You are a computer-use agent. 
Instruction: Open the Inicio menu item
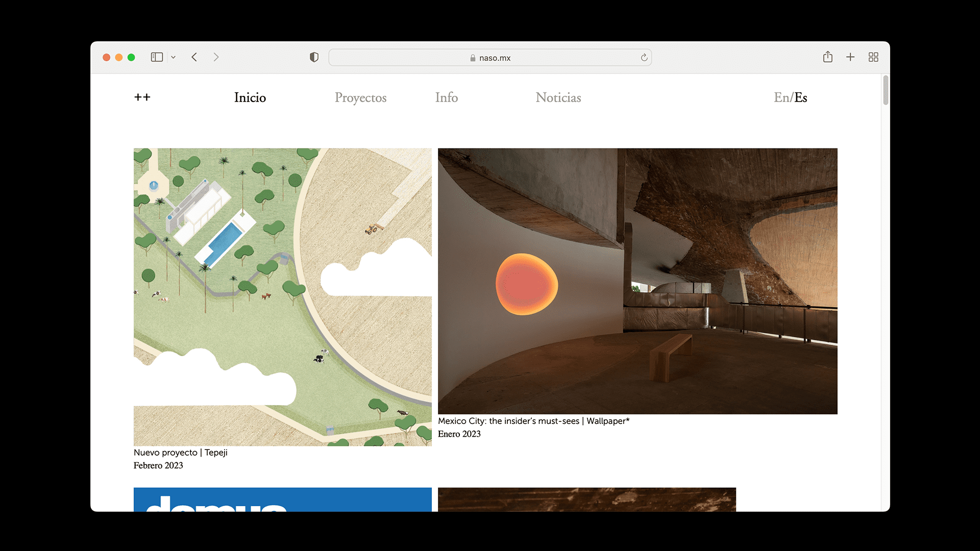250,97
